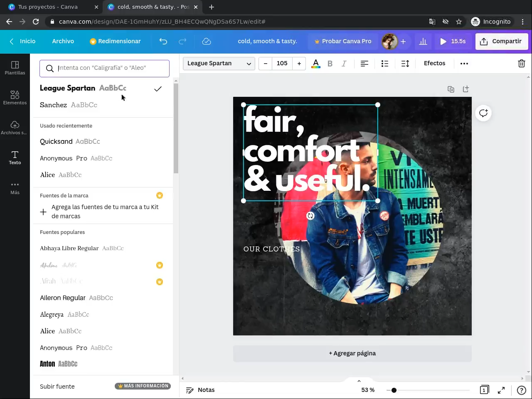Reload the browser page
This screenshot has width=532, height=399.
(x=36, y=22)
